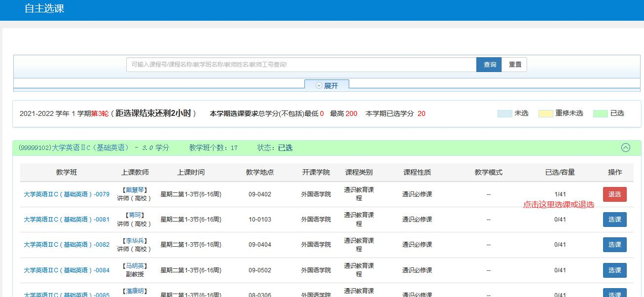Click the 教学班 column header
This screenshot has width=644, height=297.
pos(66,172)
